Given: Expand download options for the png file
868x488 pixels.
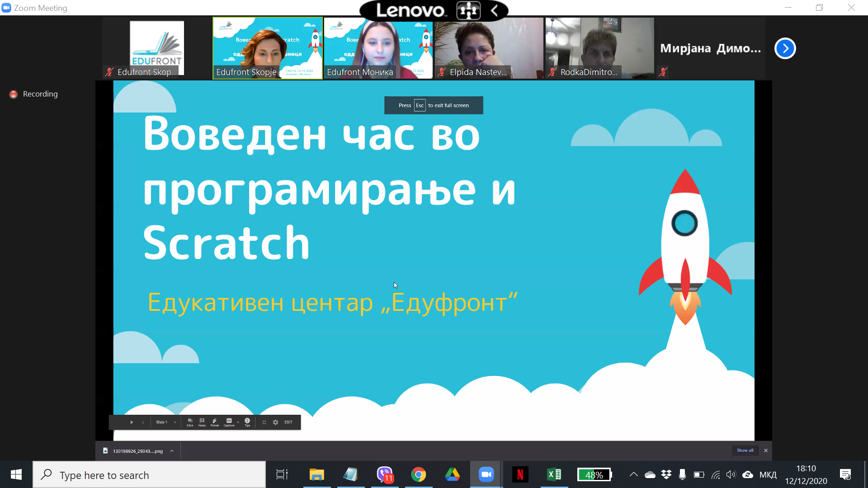Looking at the screenshot, I should [172, 450].
